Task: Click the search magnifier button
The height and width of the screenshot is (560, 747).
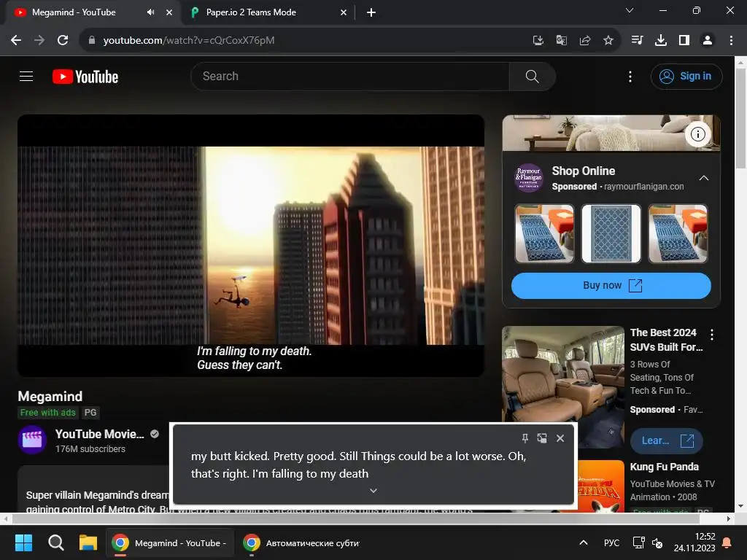Action: click(x=532, y=76)
